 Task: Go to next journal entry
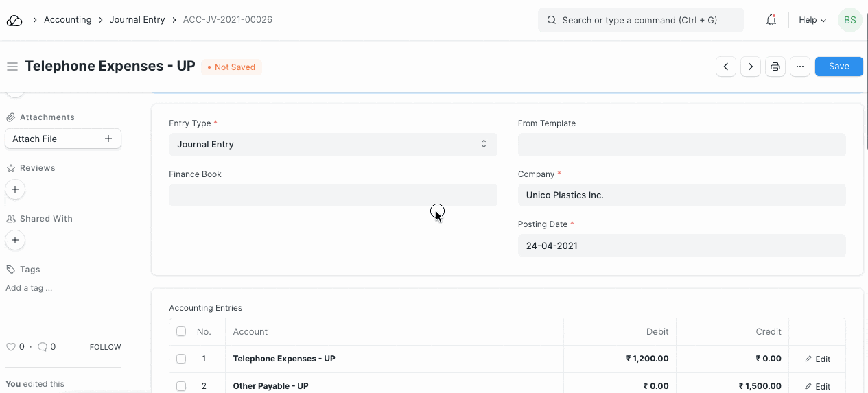(751, 67)
